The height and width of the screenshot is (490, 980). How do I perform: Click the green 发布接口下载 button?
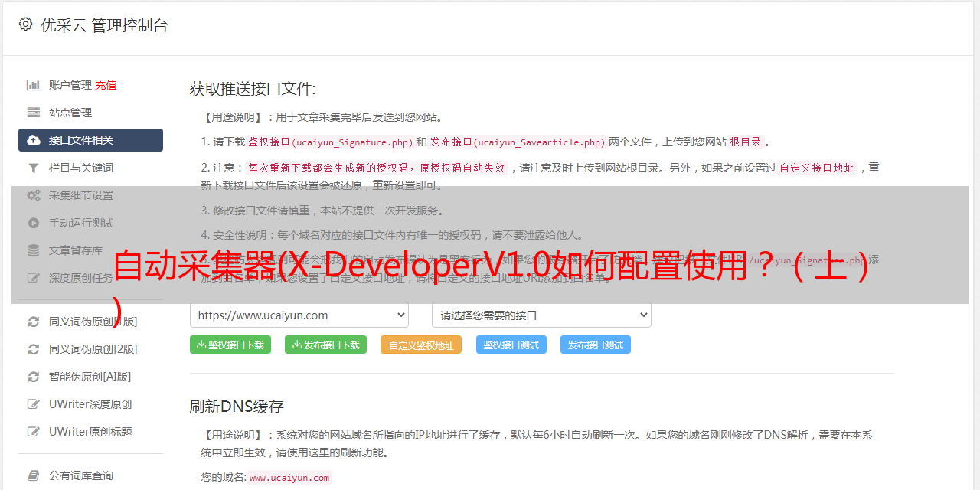(325, 345)
